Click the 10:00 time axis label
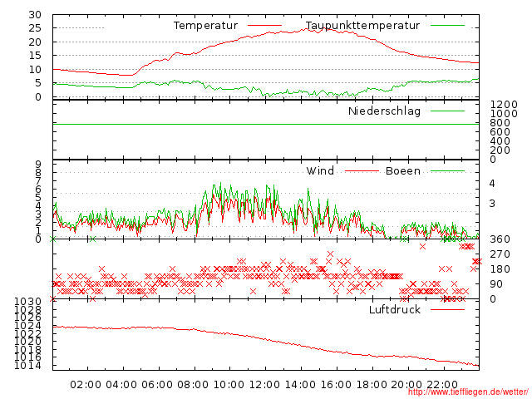The image size is (532, 399). tap(229, 385)
